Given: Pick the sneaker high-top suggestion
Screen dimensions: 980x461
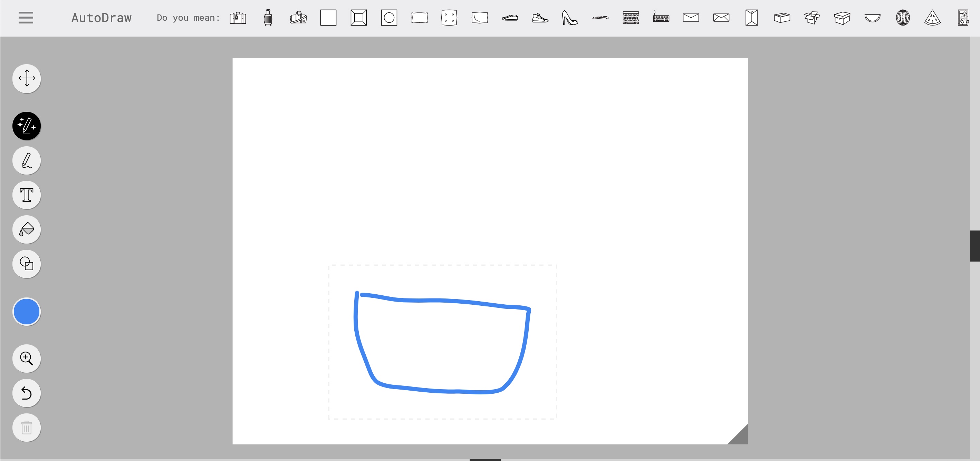Looking at the screenshot, I should pyautogui.click(x=540, y=18).
